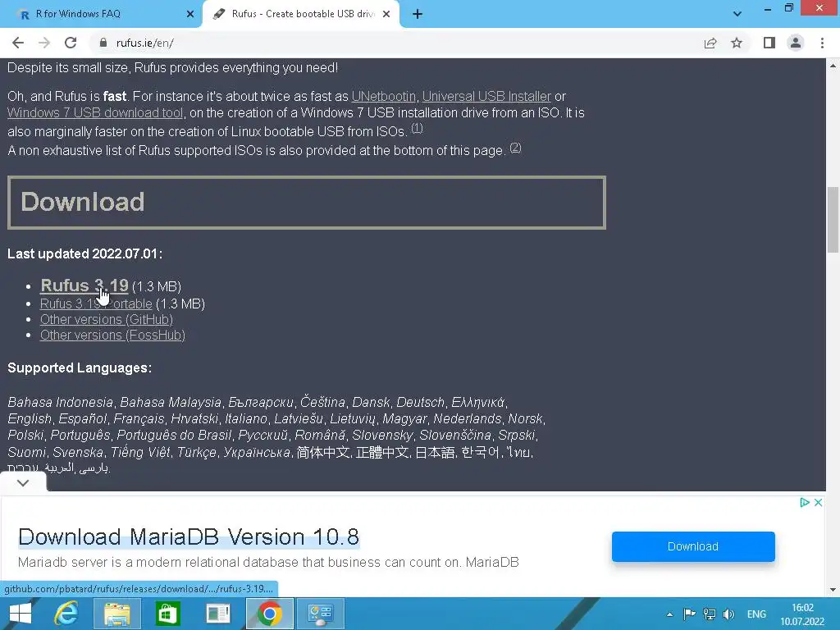This screenshot has height=630, width=840.
Task: Close the R for Windows FAQ tab
Action: (x=190, y=14)
